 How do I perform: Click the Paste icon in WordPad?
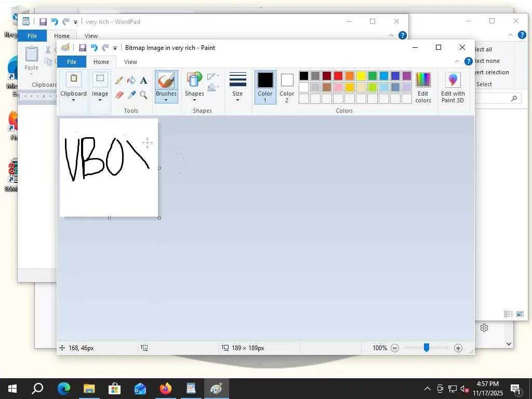[x=32, y=54]
